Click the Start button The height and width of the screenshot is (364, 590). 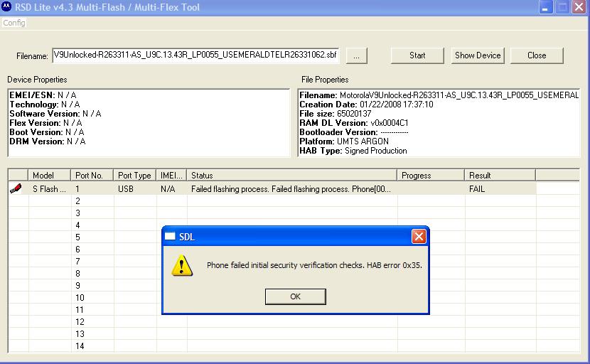tap(417, 55)
